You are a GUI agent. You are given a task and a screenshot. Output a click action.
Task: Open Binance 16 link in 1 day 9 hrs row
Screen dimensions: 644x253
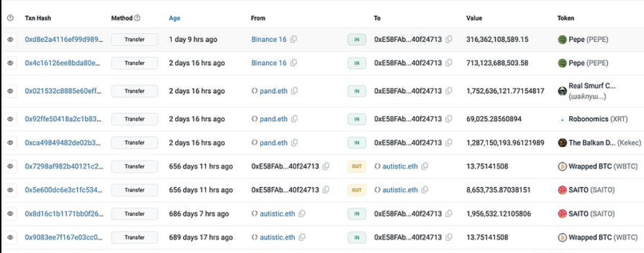269,39
